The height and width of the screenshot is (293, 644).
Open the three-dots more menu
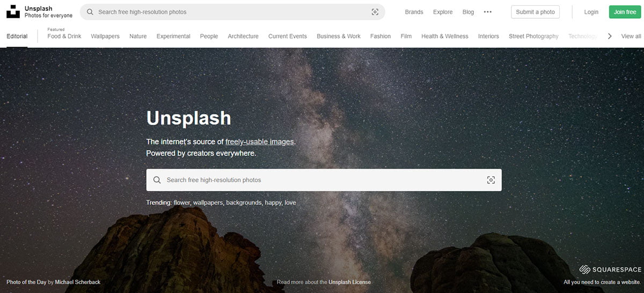tap(487, 12)
